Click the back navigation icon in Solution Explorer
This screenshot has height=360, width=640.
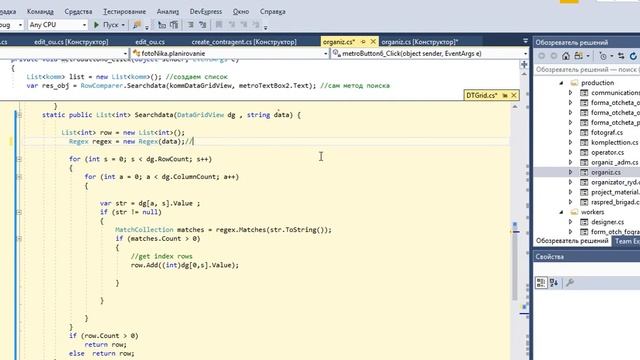pos(542,56)
